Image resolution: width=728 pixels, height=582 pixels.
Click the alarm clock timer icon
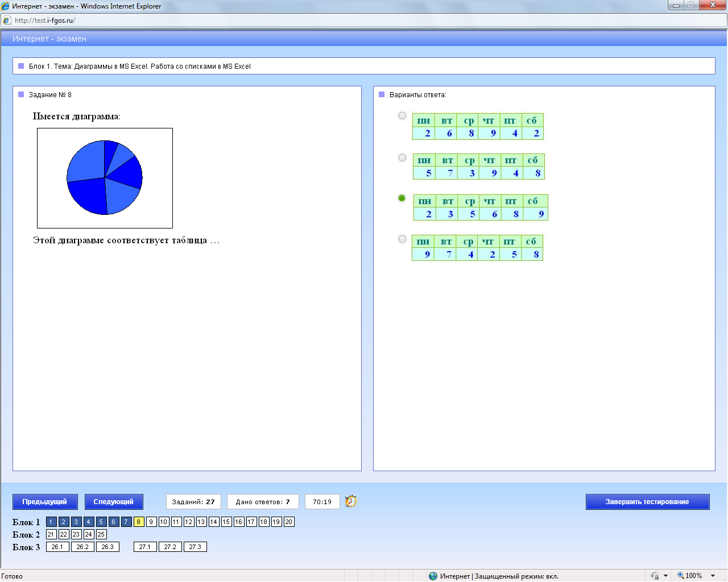coord(351,501)
